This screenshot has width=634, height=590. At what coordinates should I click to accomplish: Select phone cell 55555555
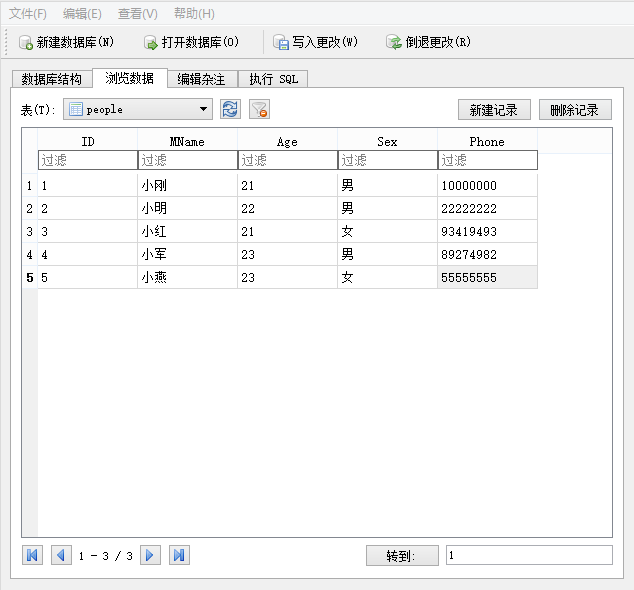click(x=488, y=277)
